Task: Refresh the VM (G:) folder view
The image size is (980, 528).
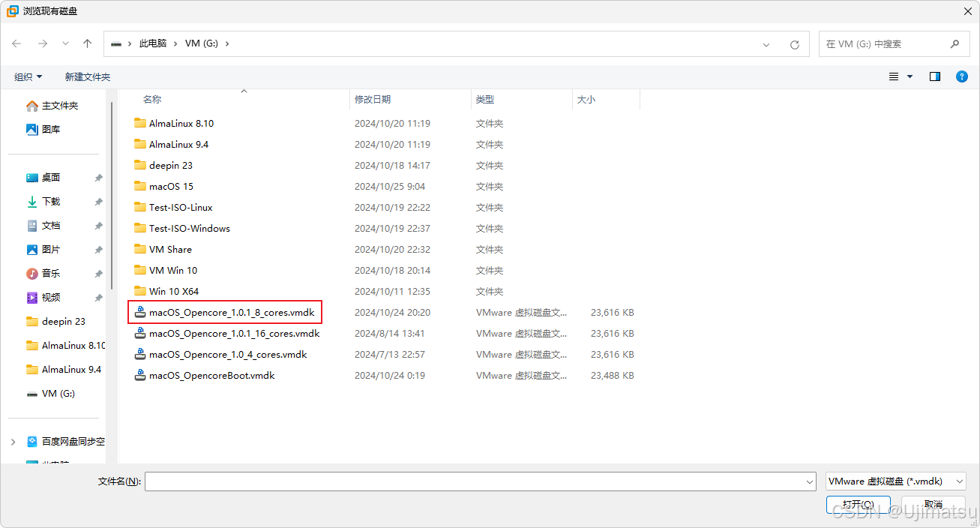Action: coord(795,44)
